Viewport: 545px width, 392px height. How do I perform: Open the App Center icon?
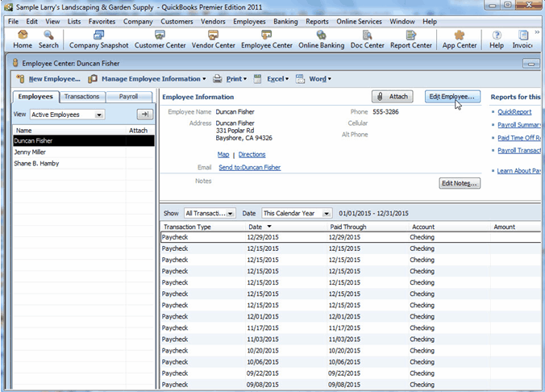(460, 40)
